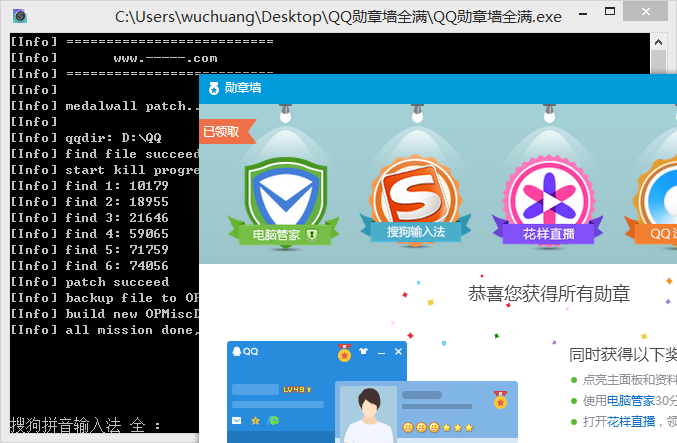Click the 已领取 claimed ribbon label
The width and height of the screenshot is (677, 443).
click(222, 131)
